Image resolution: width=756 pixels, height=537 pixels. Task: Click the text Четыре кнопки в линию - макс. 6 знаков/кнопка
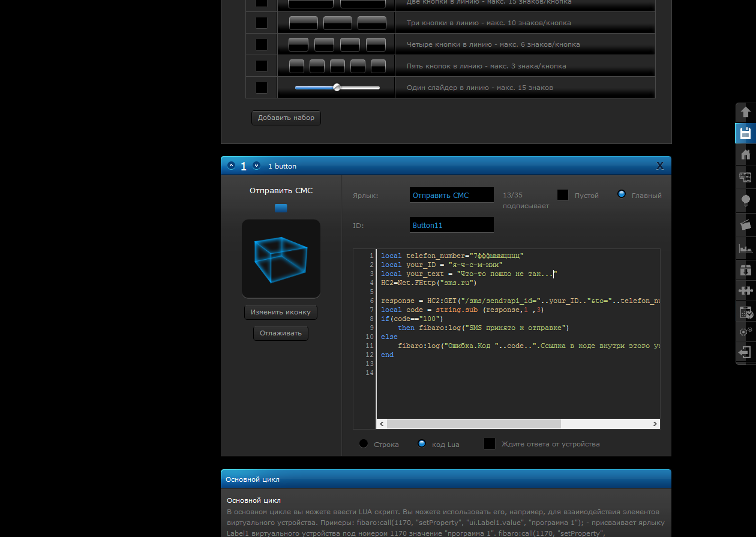point(493,44)
